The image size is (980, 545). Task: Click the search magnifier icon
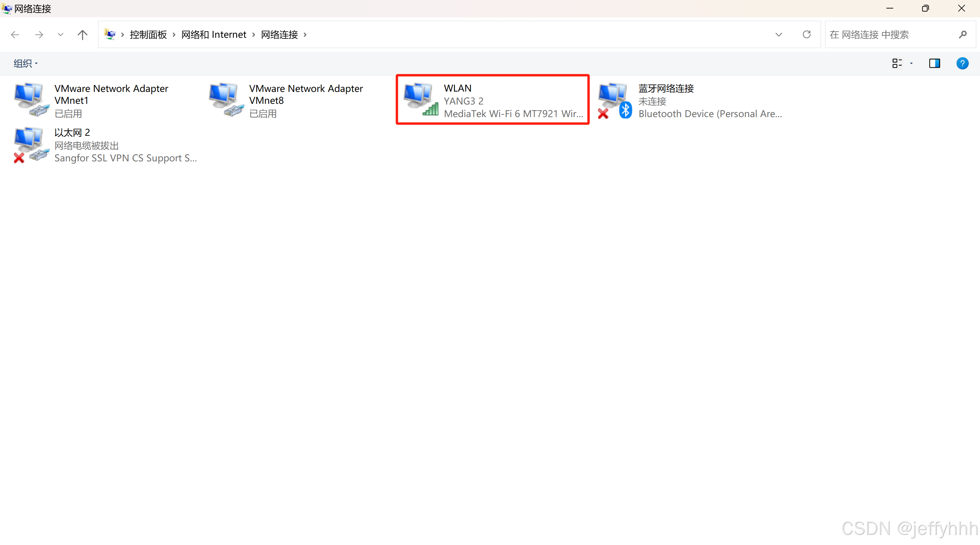click(x=963, y=35)
